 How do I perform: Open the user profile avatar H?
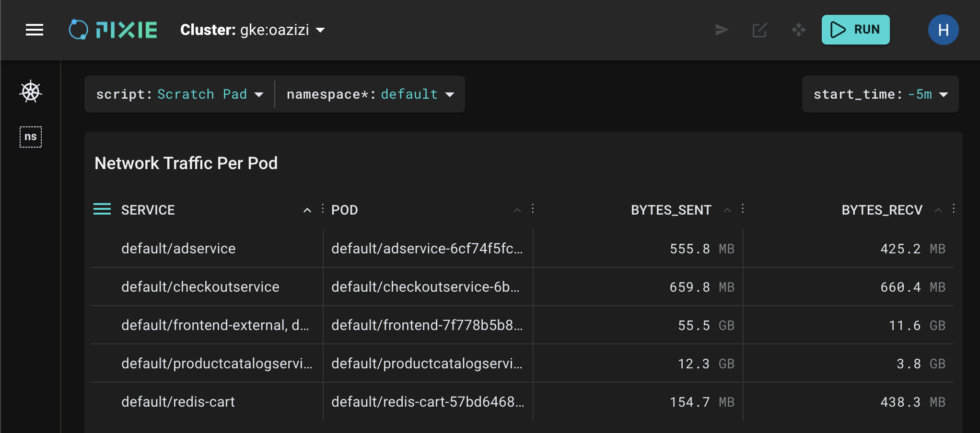[x=943, y=30]
